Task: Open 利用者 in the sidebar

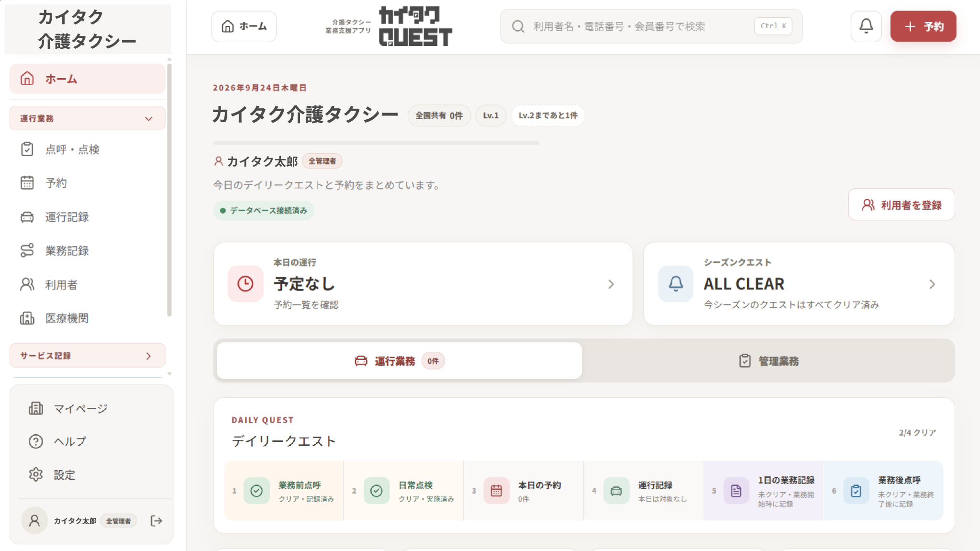Action: point(87,285)
